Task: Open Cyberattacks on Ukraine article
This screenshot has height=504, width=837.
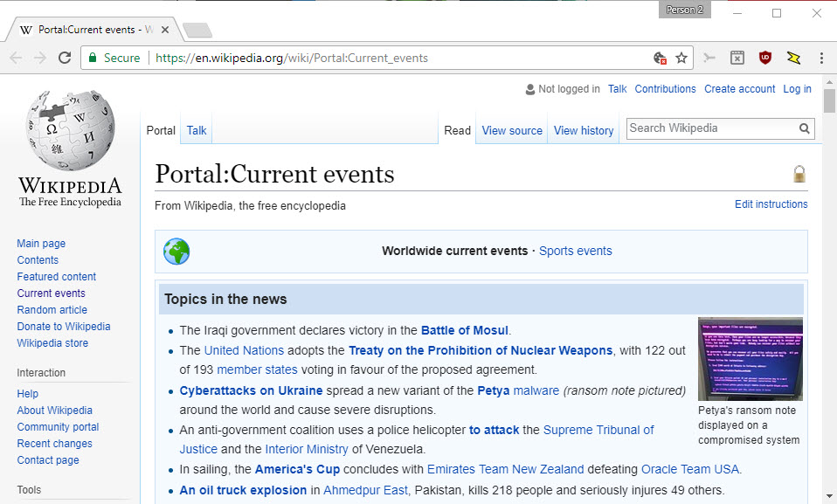Action: click(251, 390)
